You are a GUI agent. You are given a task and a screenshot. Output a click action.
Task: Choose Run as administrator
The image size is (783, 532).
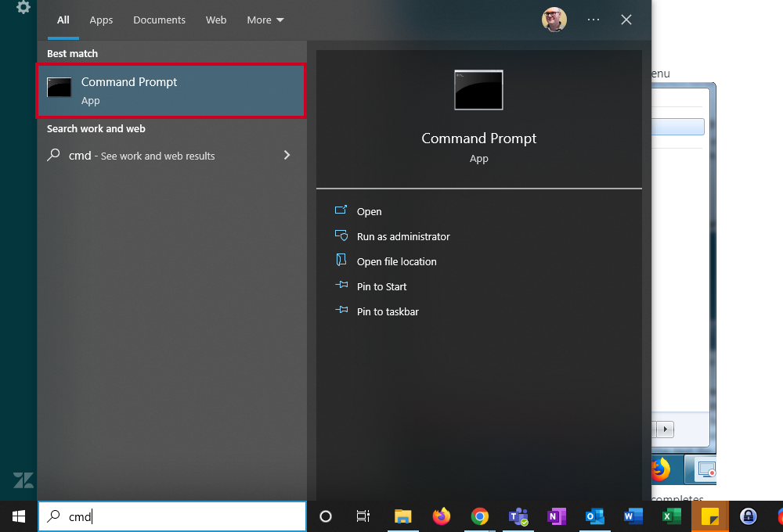tap(403, 236)
